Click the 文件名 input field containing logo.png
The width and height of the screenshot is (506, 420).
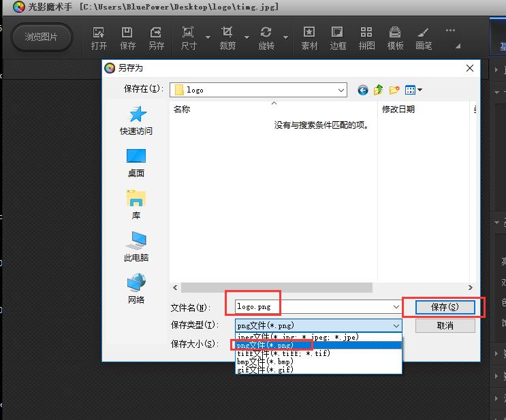[313, 308]
